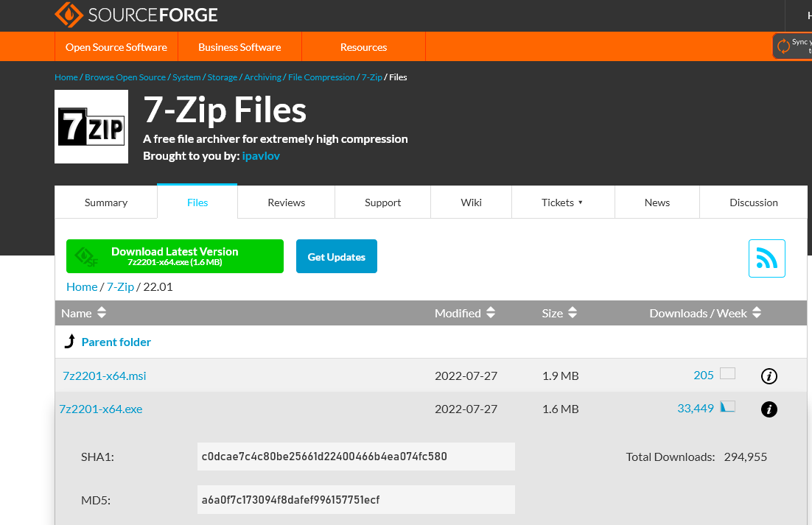This screenshot has height=525, width=812.
Task: Open the Open Source Software menu
Action: coord(116,47)
